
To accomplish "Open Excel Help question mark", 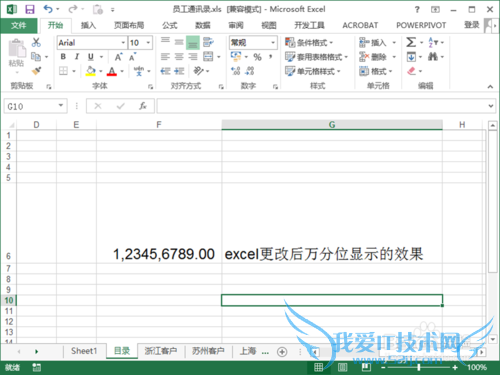I will coord(417,10).
